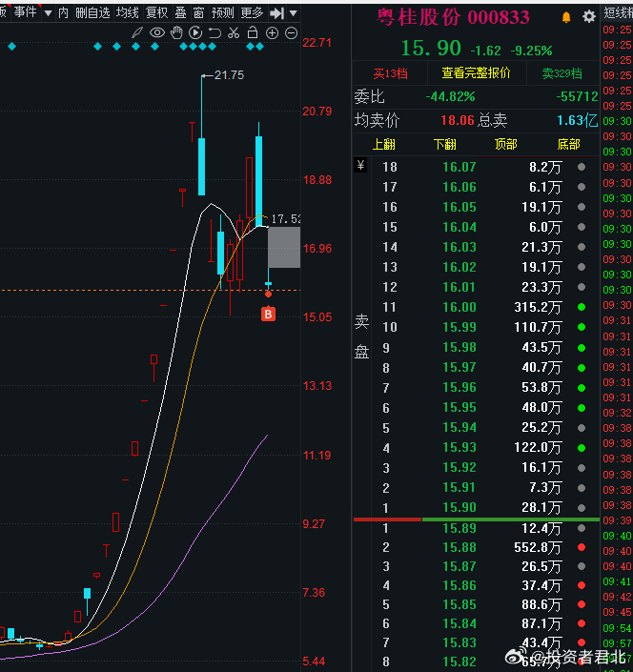Click the -9.25% change percentage
The image size is (633, 672).
point(531,51)
